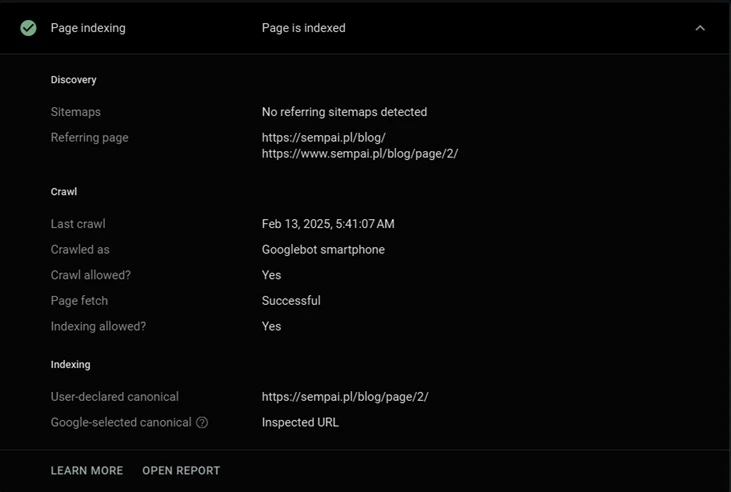731x492 pixels.
Task: Click the referring URL https://sempai.pl/blog/
Action: point(323,138)
